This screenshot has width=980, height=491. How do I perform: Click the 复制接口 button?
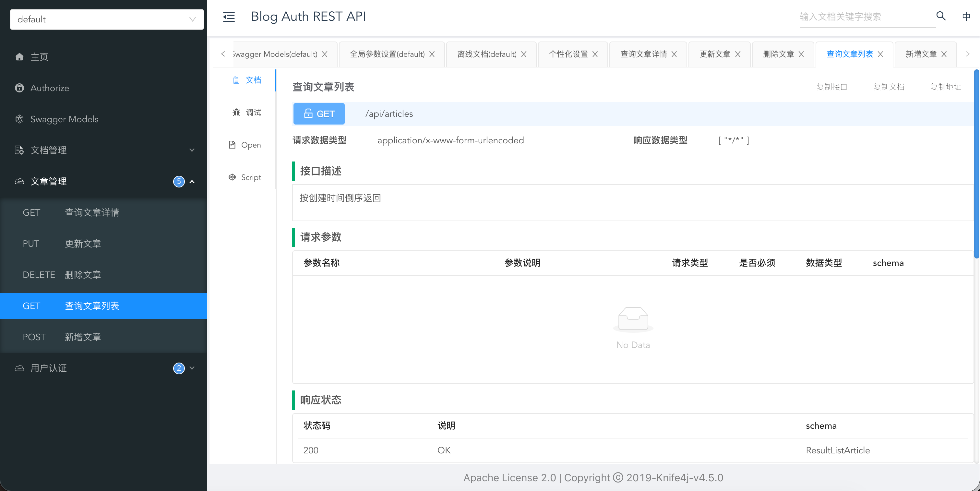831,87
